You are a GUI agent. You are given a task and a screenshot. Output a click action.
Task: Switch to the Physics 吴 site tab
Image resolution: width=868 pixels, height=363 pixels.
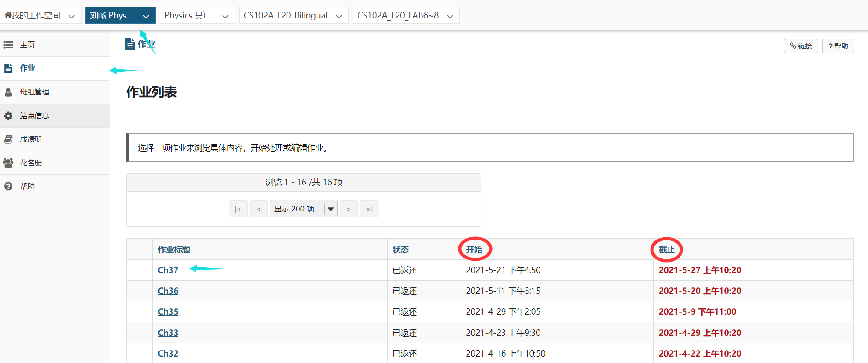(189, 16)
